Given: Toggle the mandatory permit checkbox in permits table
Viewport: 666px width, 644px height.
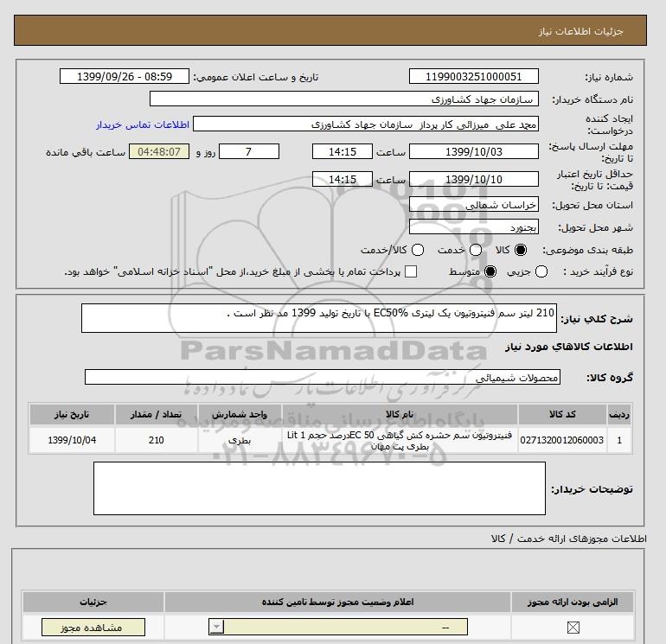Looking at the screenshot, I should [x=572, y=628].
